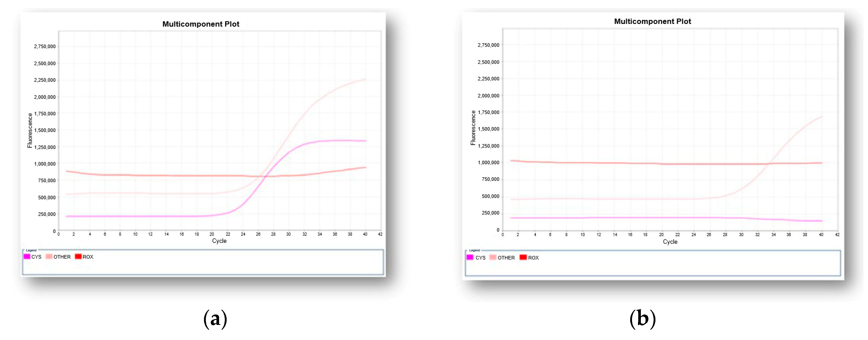Viewport: 868px width, 340px height.
Task: Click the red ROX swatch in left legend
Action: pos(78,257)
